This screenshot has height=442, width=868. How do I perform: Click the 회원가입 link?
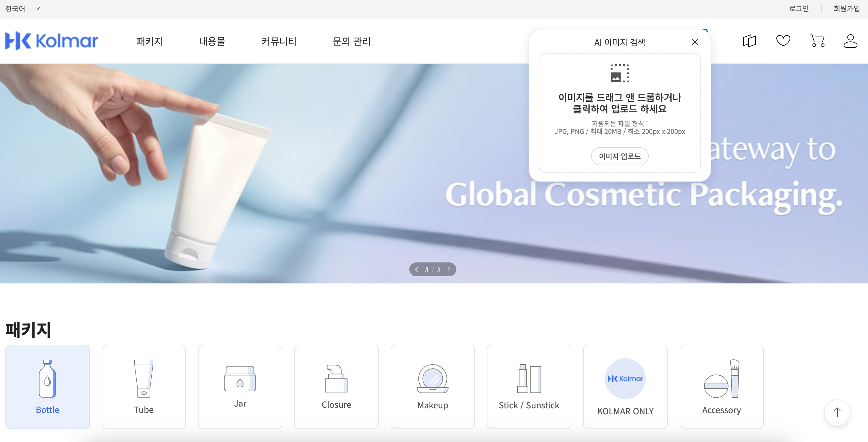[x=846, y=9]
